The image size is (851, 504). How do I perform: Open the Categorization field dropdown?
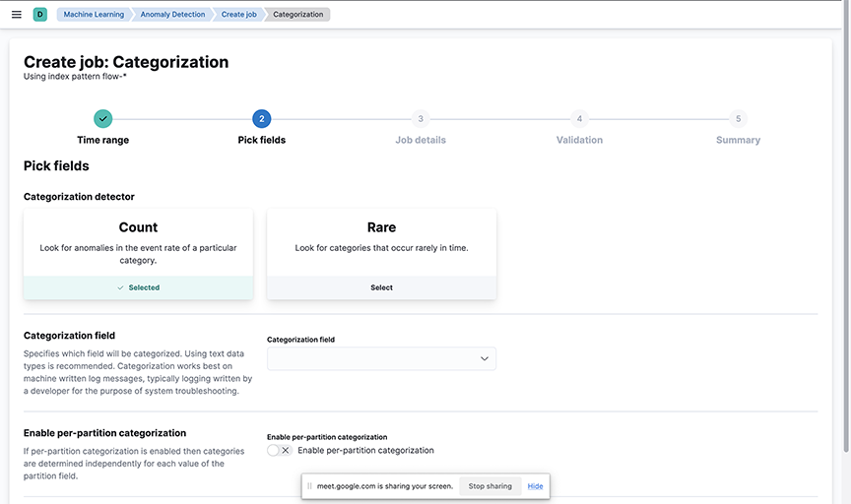[381, 358]
